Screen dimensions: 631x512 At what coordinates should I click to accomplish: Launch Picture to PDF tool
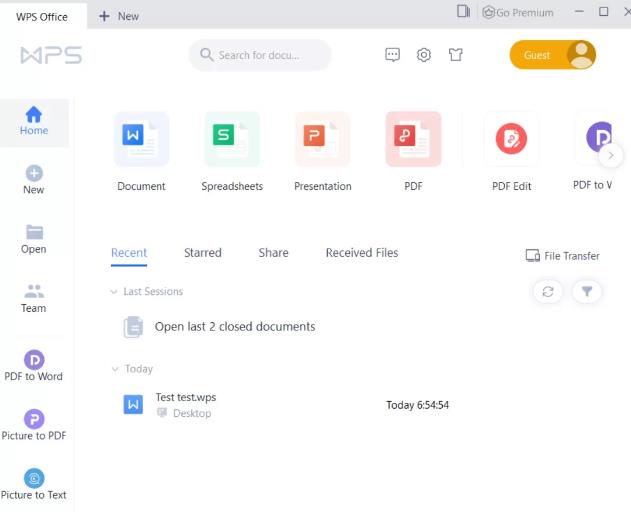coord(34,425)
